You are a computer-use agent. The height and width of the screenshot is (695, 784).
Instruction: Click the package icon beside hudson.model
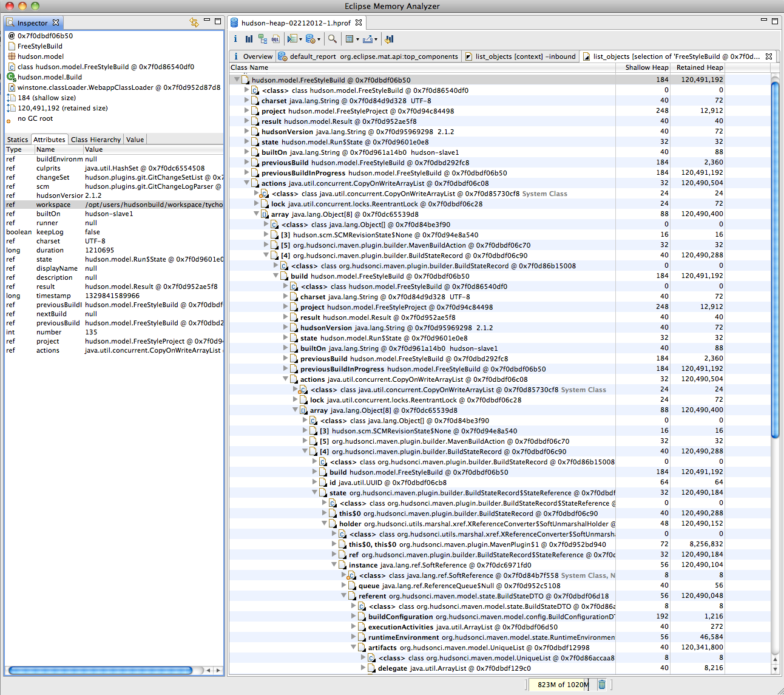point(11,56)
